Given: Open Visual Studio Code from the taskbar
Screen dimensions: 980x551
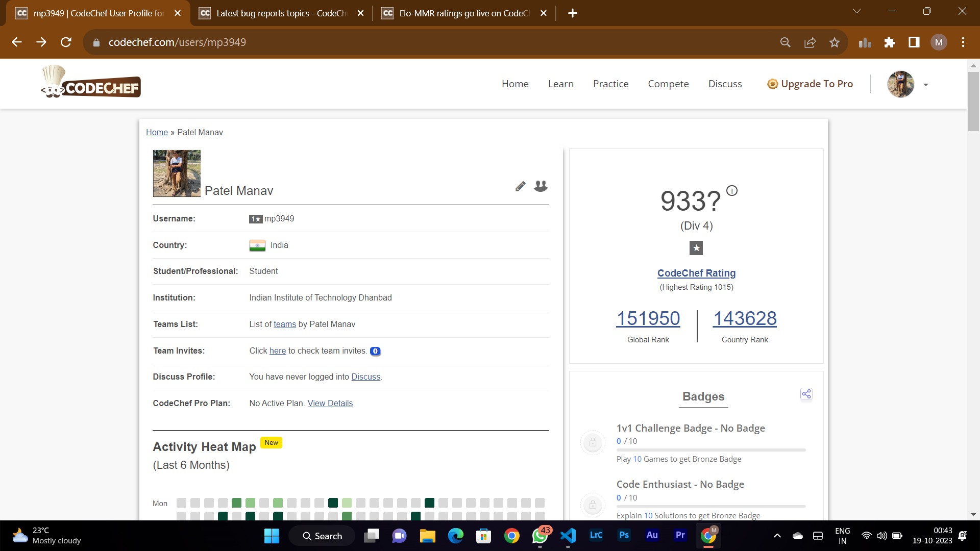Looking at the screenshot, I should tap(568, 536).
